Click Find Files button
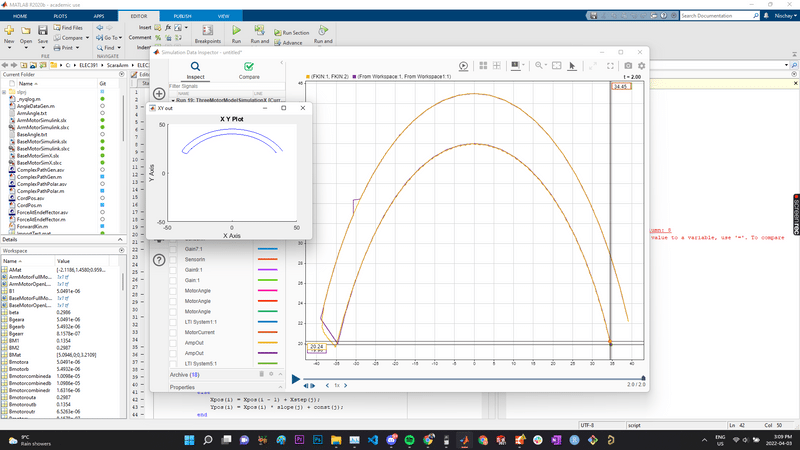Viewport: 800px width, 450px height. (x=68, y=28)
